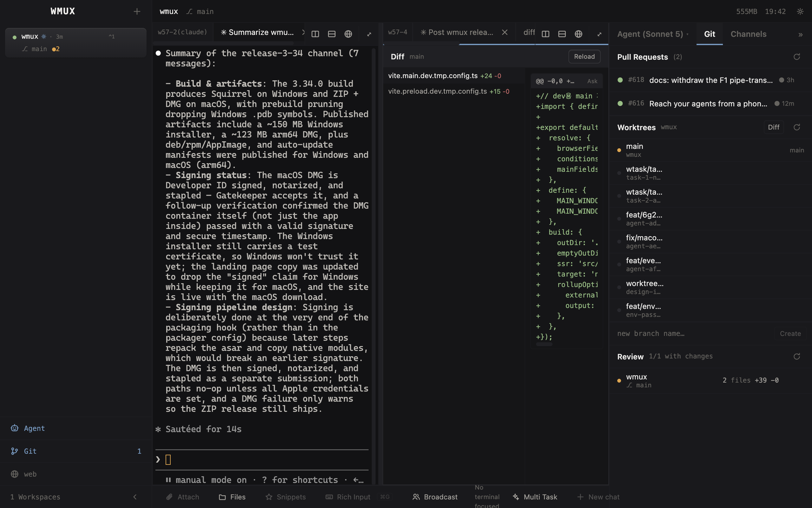The height and width of the screenshot is (508, 812).
Task: Toggle Broadcast mode
Action: (435, 497)
